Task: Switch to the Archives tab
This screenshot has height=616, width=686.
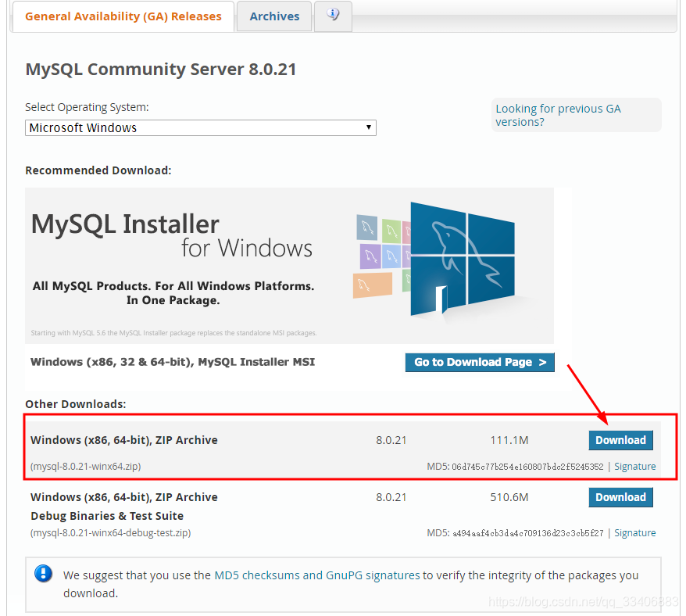Action: pos(274,16)
